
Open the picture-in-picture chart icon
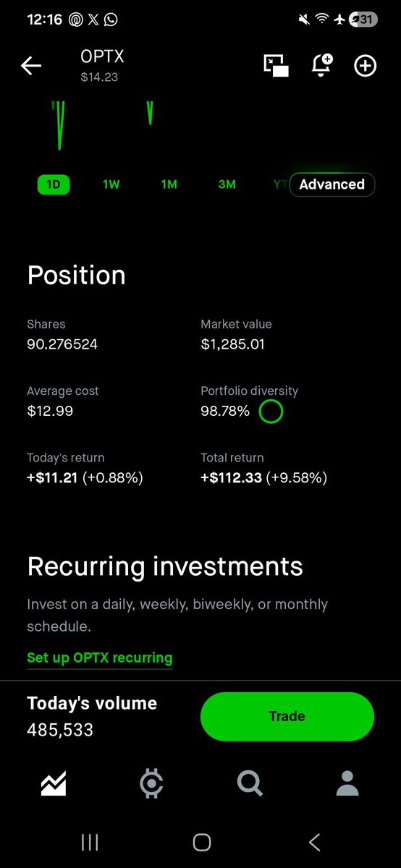(x=276, y=66)
